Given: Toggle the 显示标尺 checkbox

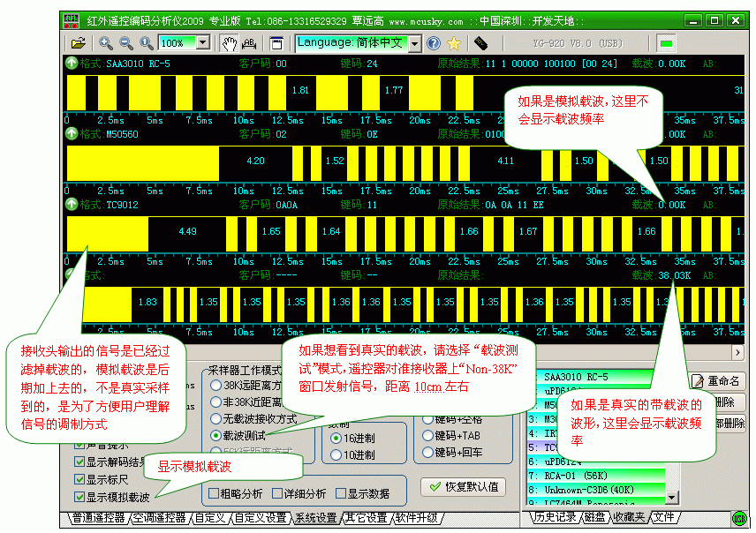Looking at the screenshot, I should (78, 480).
